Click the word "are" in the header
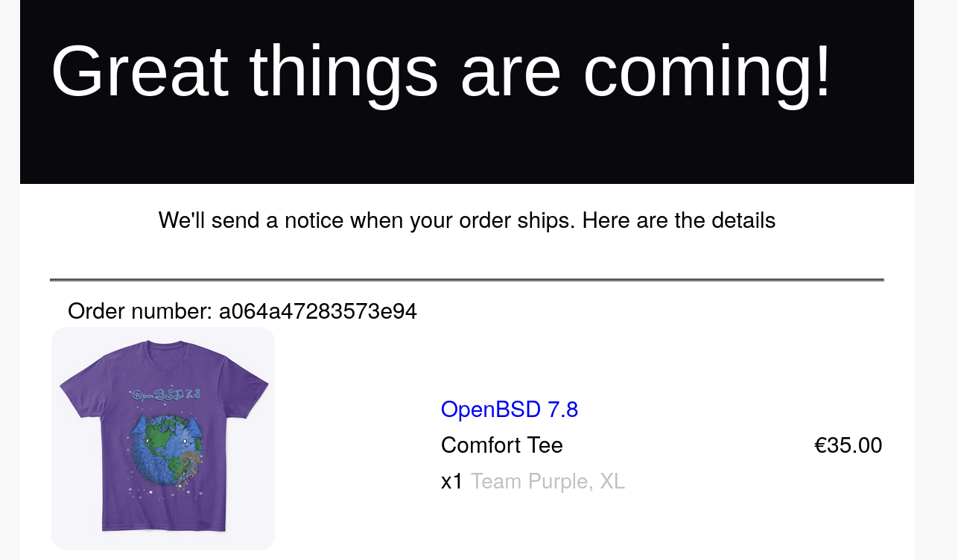Screen dimensions: 958x560 (510, 71)
